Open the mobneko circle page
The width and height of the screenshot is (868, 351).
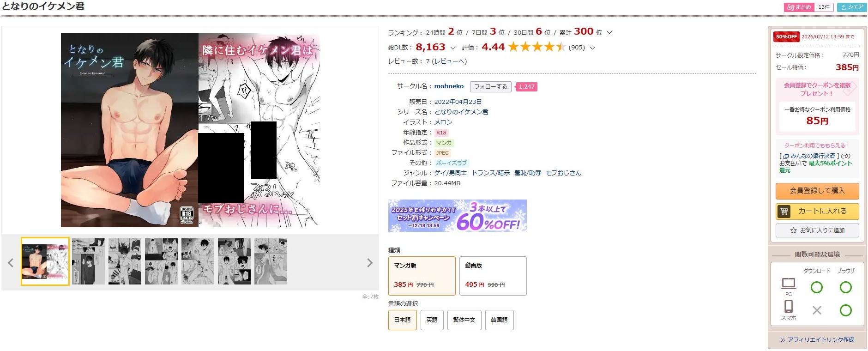449,86
